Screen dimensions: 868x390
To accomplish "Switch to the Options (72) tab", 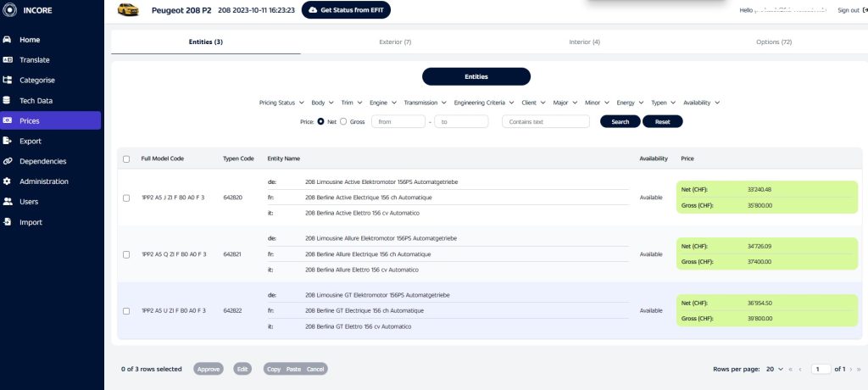I will pos(774,42).
